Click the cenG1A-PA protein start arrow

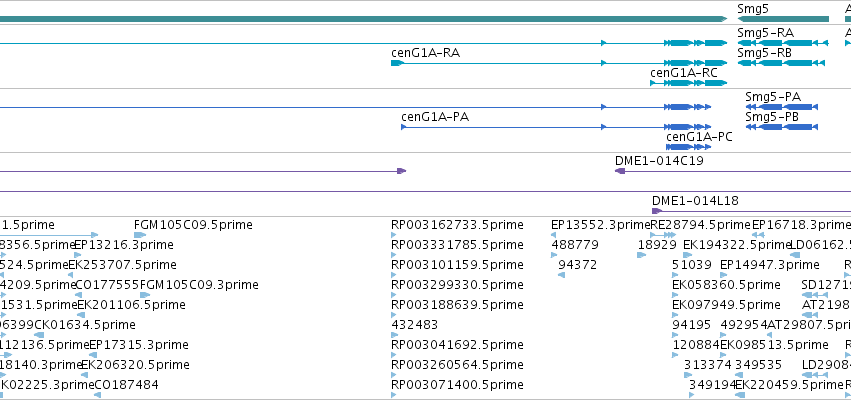point(404,127)
